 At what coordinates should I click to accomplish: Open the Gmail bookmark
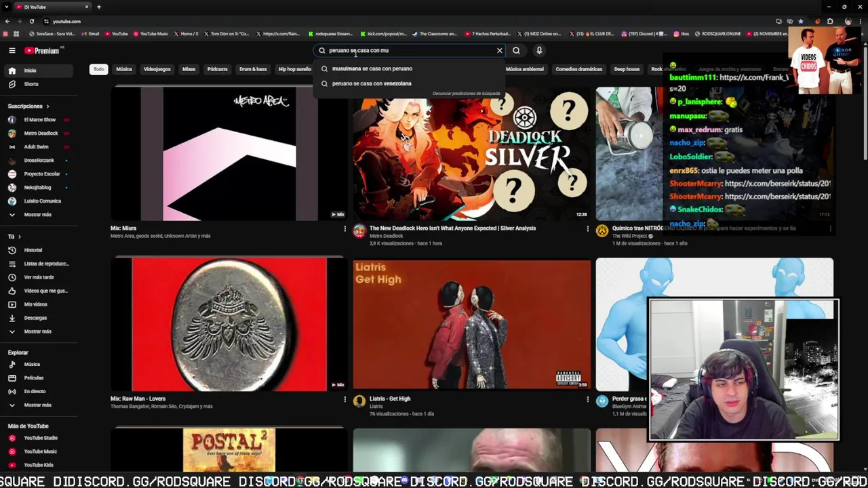click(91, 34)
